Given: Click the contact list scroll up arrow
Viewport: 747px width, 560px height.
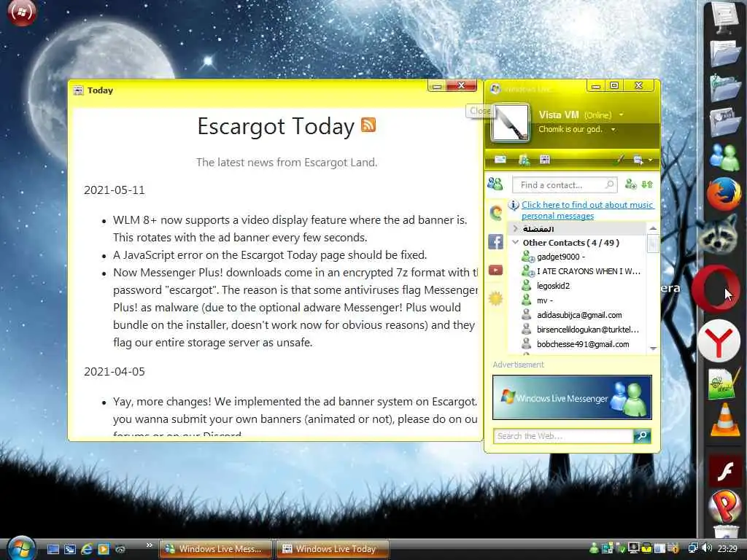Looking at the screenshot, I should [653, 228].
